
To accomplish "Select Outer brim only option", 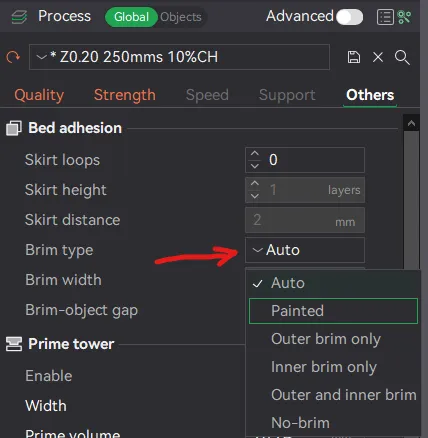I will coord(326,339).
